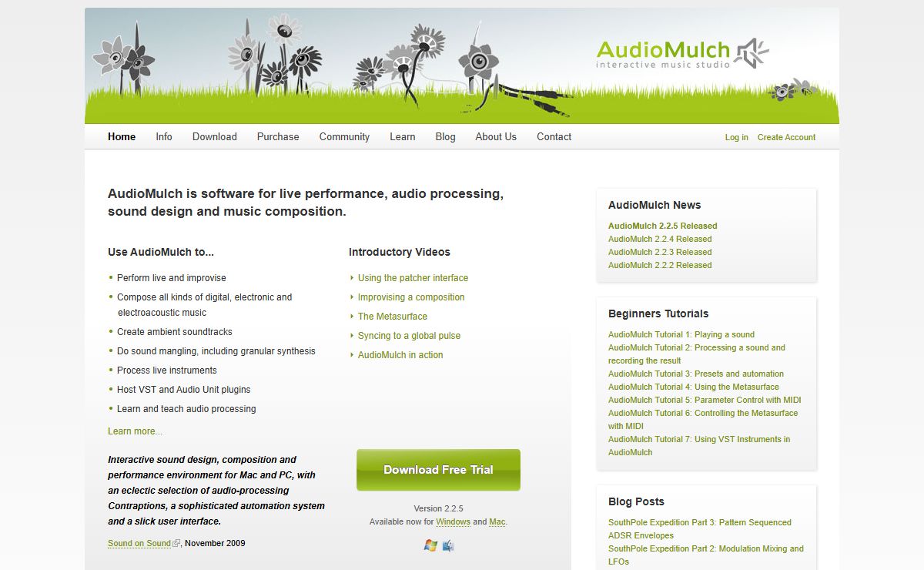924x570 pixels.
Task: Click the Version 2.2.5 text
Action: [x=439, y=508]
